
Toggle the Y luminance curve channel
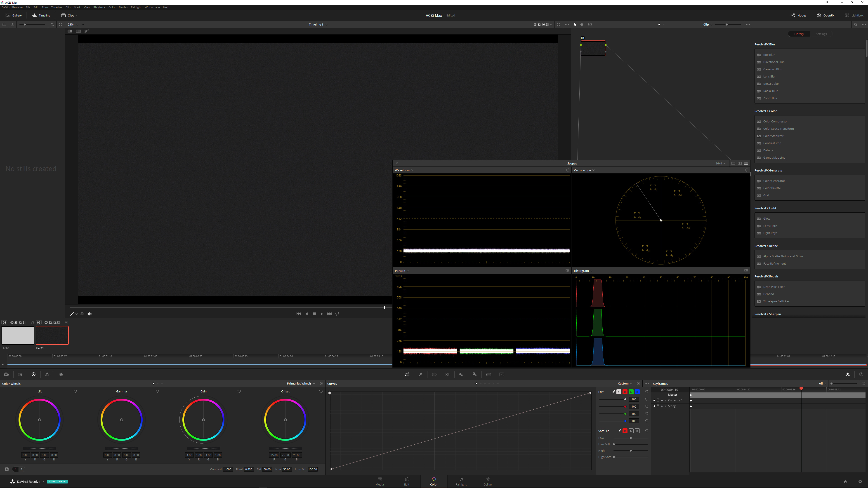coord(619,392)
